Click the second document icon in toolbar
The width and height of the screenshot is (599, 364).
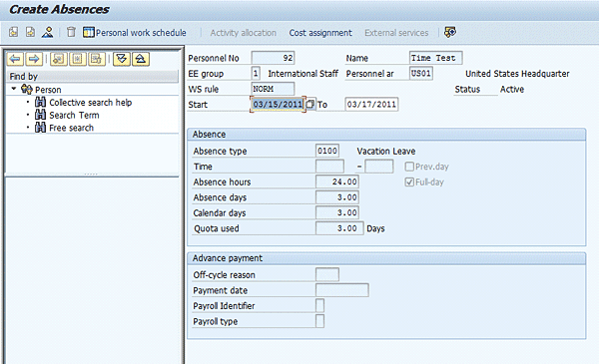(x=30, y=32)
